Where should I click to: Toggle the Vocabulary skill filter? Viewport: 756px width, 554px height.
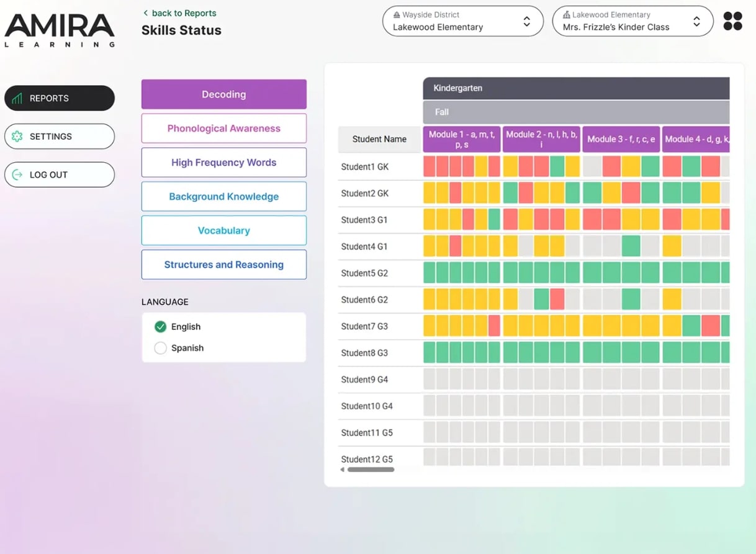[223, 230]
